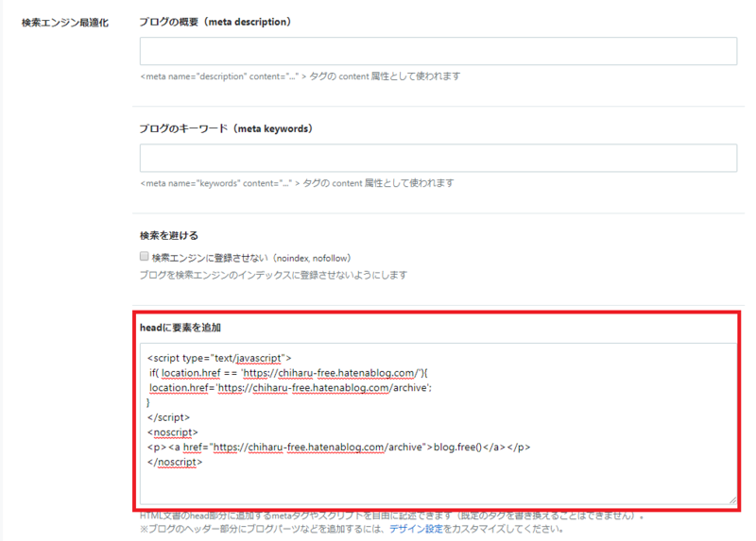Click the 検索エンジンに登録させない checkbox label text
756x541 pixels.
(251, 258)
